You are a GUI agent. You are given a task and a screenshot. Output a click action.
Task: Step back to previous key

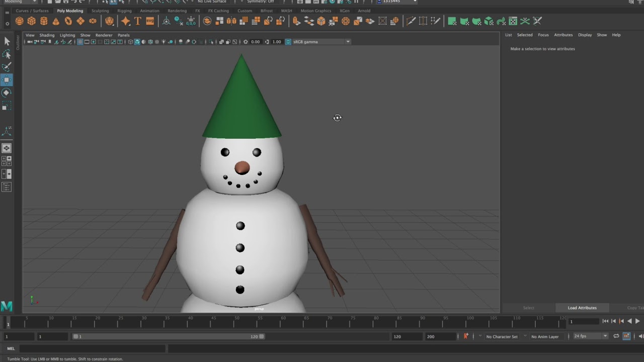pos(621,321)
